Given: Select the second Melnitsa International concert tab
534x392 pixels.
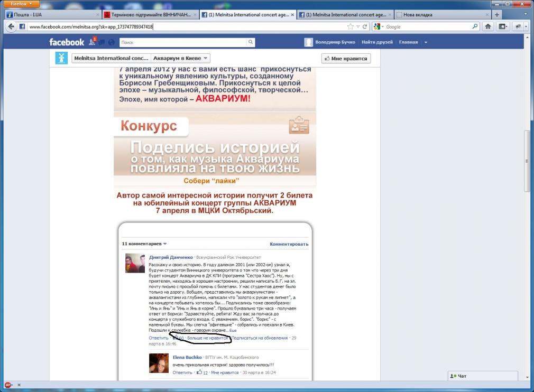Looking at the screenshot, I should click(x=345, y=15).
